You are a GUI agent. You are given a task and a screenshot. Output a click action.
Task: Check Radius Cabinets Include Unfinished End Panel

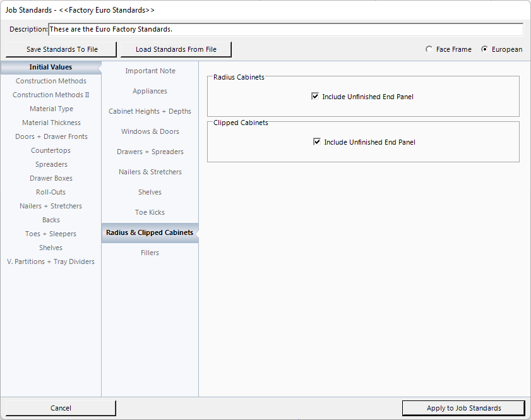315,97
